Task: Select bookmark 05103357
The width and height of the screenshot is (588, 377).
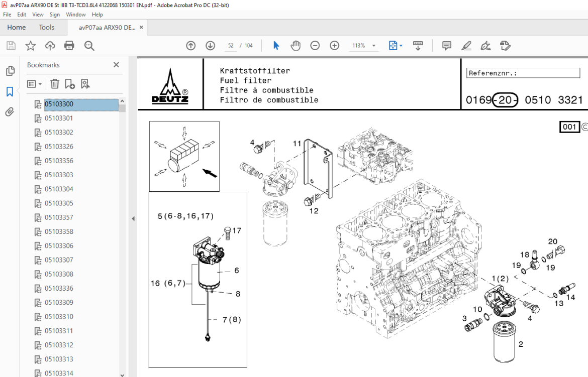Action: click(x=59, y=218)
